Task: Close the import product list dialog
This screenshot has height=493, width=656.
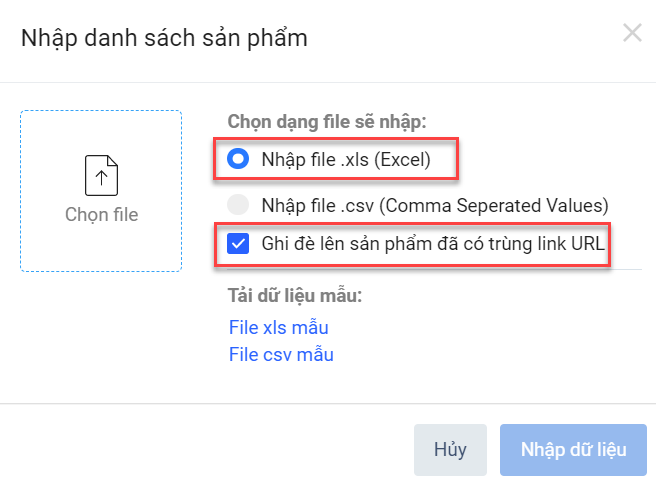Action: (x=632, y=33)
